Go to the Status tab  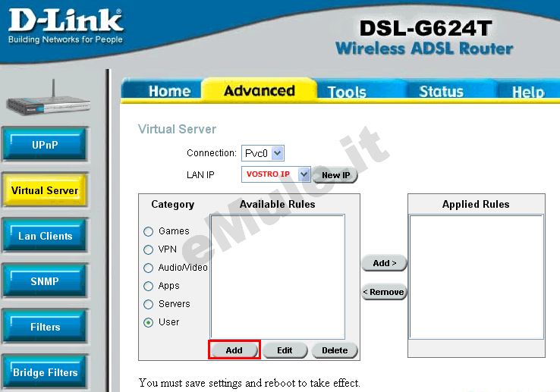[x=441, y=92]
